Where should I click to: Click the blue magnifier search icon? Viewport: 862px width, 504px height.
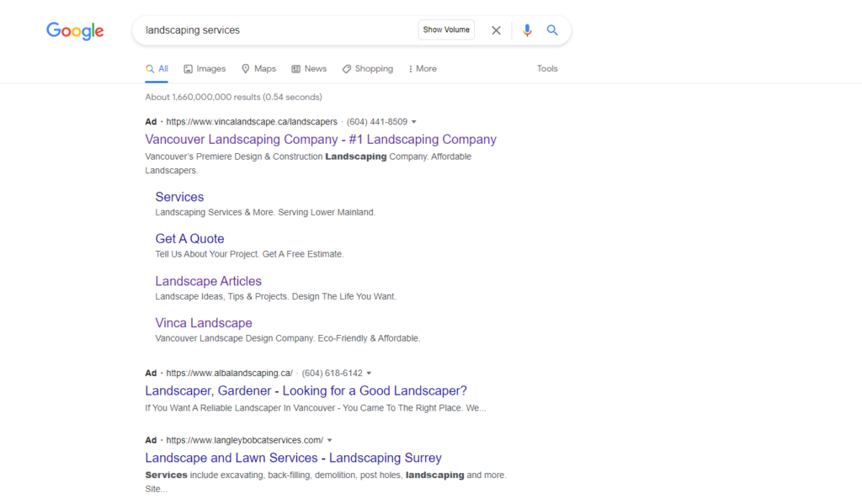tap(552, 30)
